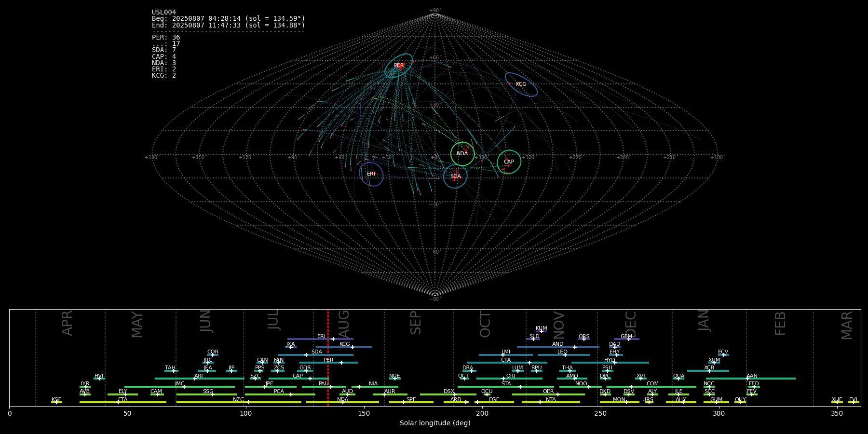Click the 'SDA: 7' legend count
868x434 pixels.
coord(164,50)
